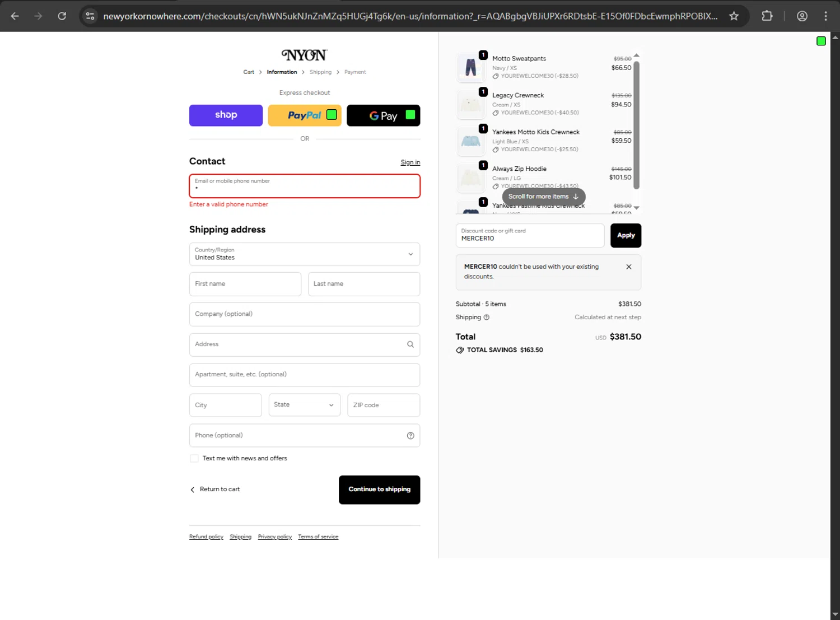This screenshot has height=620, width=840.
Task: Apply the discount code
Action: click(626, 235)
